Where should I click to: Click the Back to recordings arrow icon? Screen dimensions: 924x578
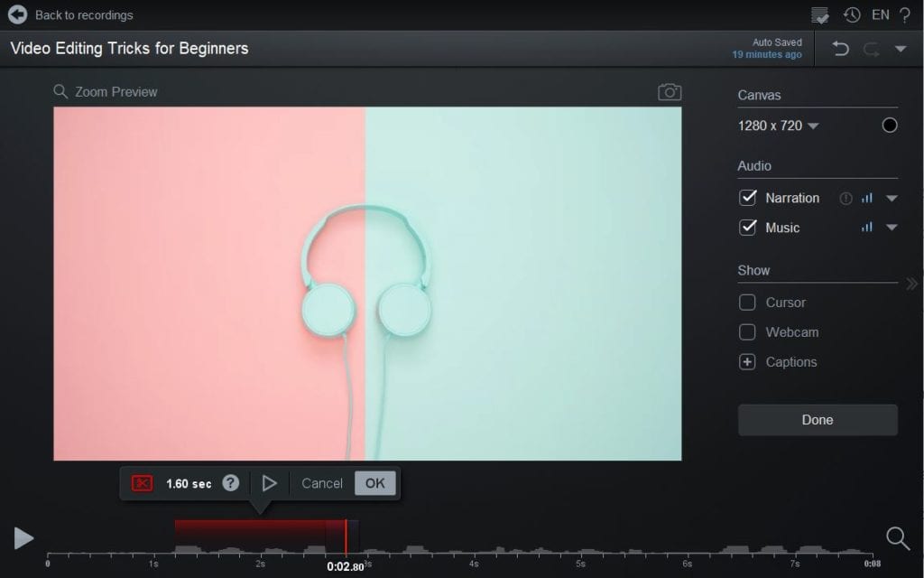(x=18, y=14)
